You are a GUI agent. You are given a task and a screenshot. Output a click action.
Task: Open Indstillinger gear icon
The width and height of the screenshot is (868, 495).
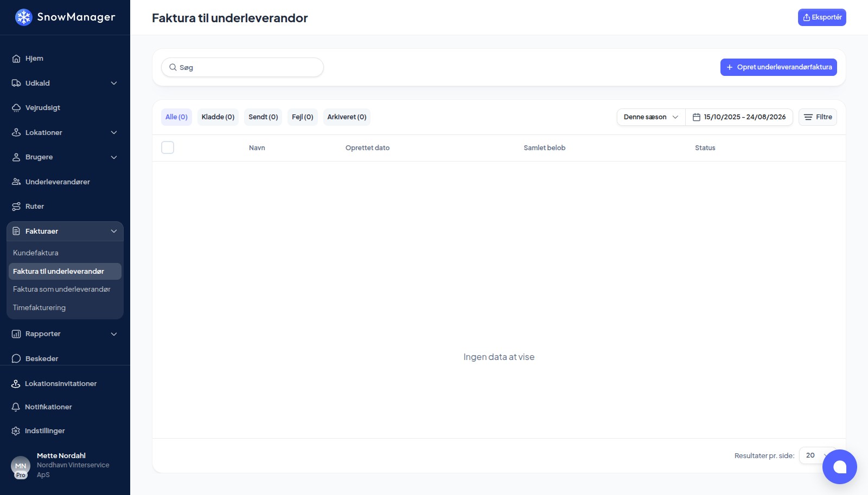click(16, 431)
